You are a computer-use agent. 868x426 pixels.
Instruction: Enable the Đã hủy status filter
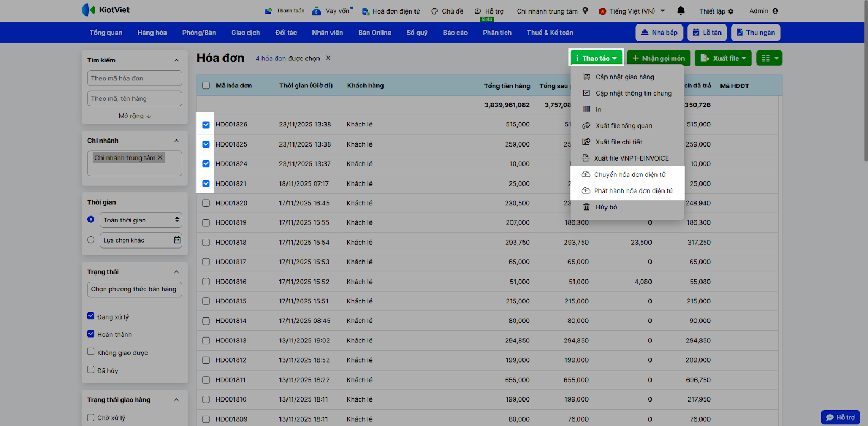[x=91, y=370]
